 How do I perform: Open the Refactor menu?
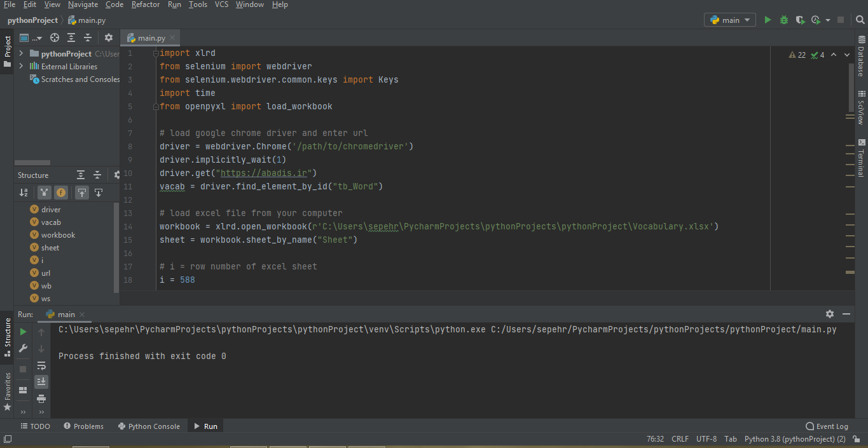(146, 4)
